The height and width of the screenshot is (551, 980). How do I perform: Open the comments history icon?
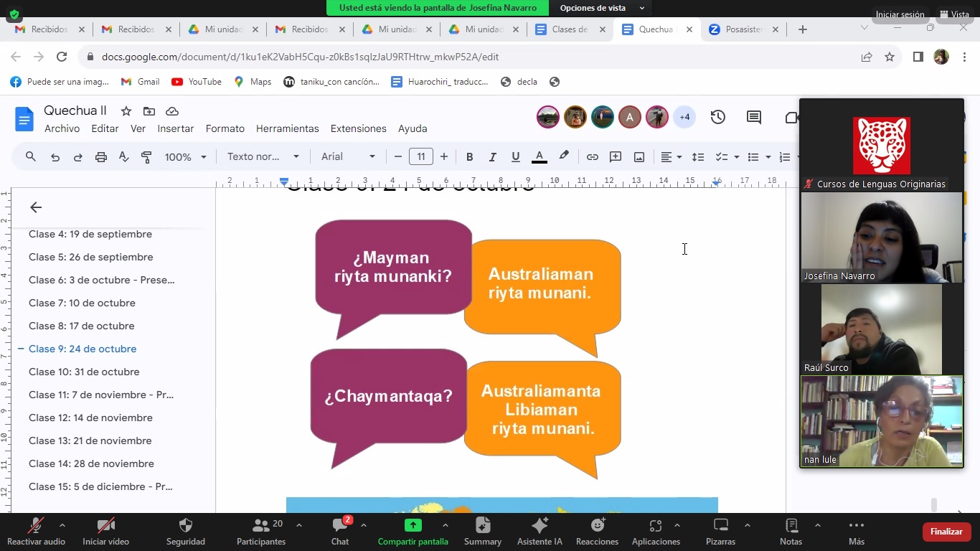pyautogui.click(x=753, y=117)
